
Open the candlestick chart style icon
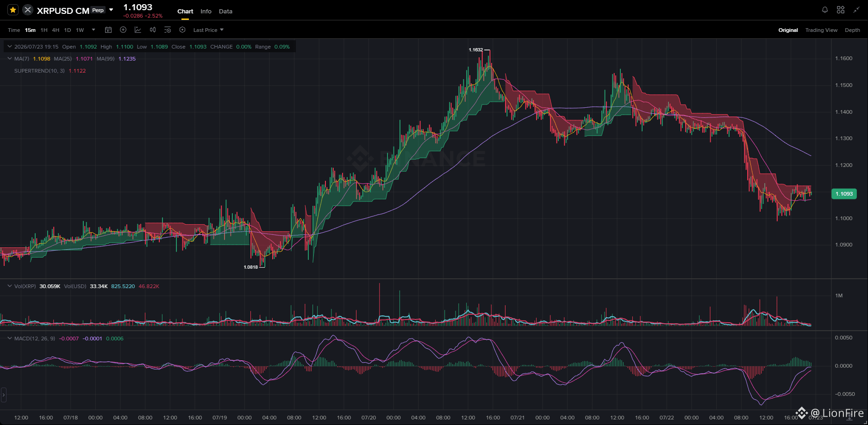coord(153,30)
